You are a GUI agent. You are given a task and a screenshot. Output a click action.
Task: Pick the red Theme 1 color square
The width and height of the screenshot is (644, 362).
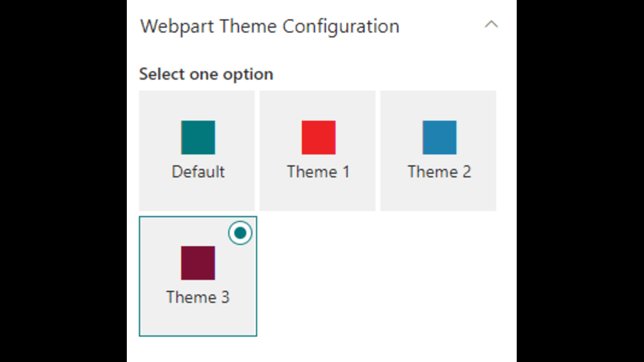pyautogui.click(x=319, y=138)
